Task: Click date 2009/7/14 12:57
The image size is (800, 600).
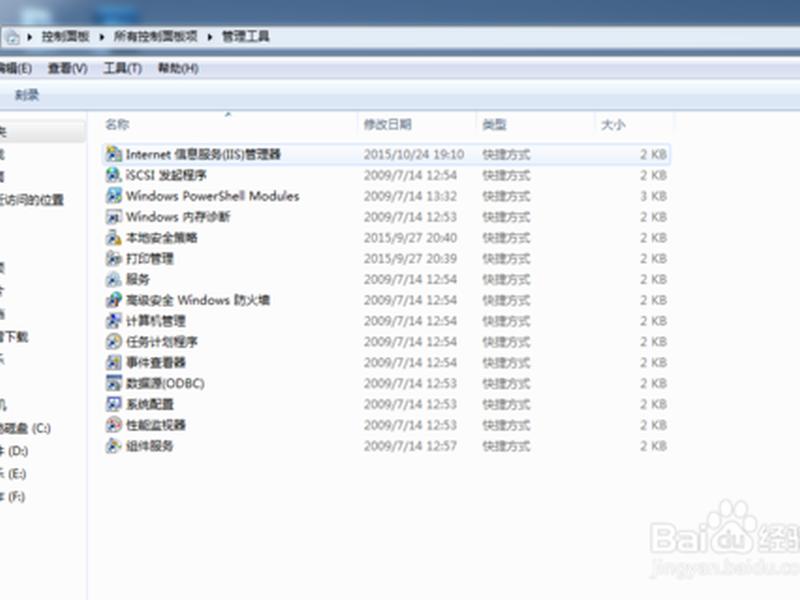Action: click(x=410, y=446)
